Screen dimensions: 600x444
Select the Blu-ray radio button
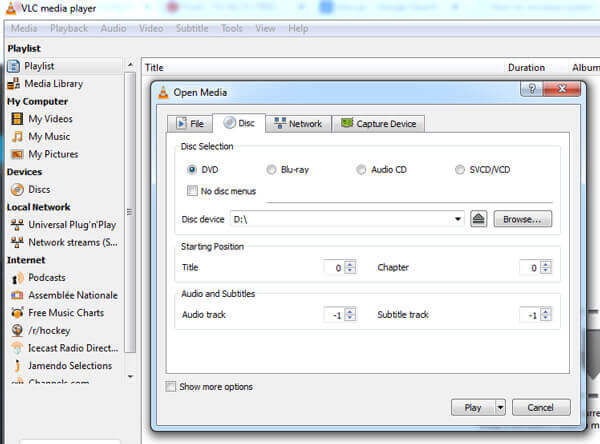[x=271, y=170]
